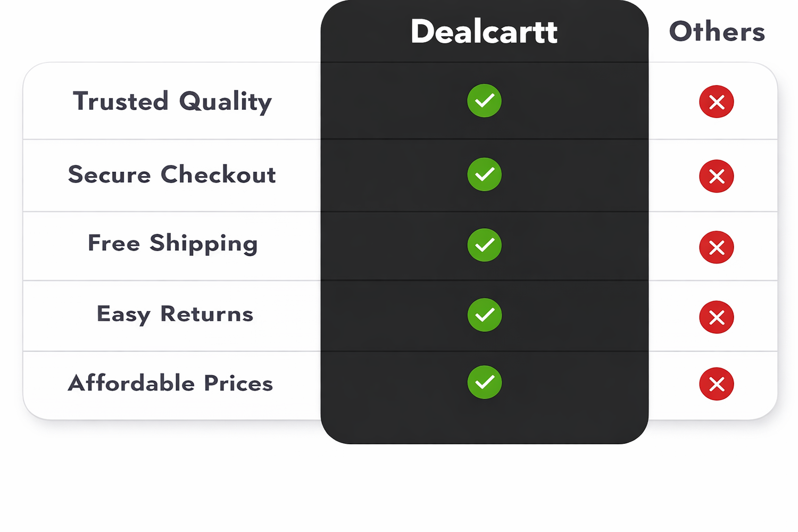Click the green checkmark for Affordable Prices
Screen dimensions: 798x532
coord(484,382)
